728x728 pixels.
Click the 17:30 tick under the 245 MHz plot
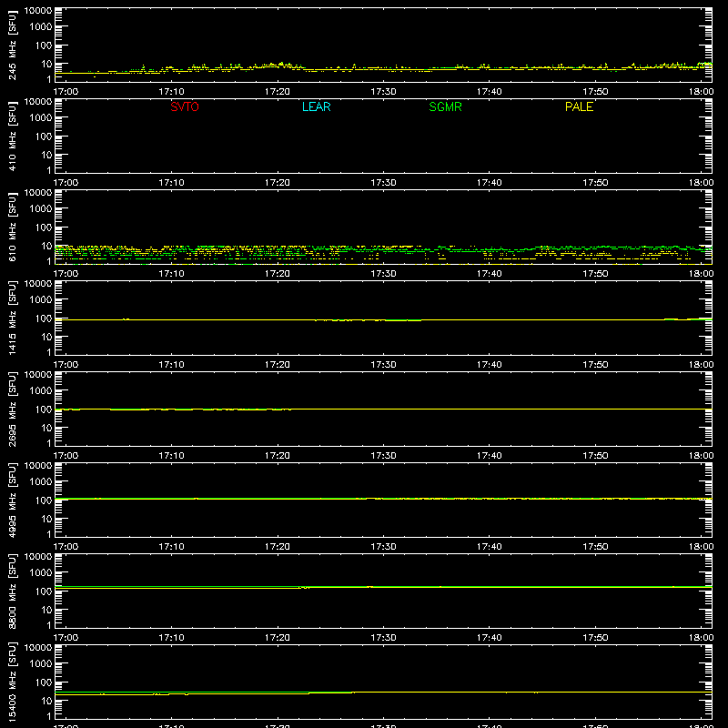pyautogui.click(x=383, y=92)
